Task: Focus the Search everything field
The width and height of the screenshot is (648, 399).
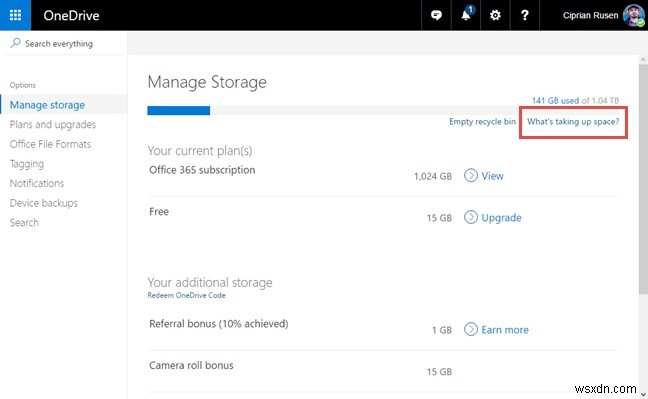Action: pos(64,43)
